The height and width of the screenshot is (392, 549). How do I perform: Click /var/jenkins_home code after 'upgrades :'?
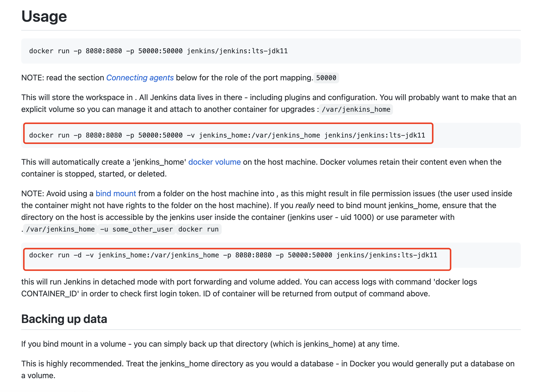tap(356, 109)
